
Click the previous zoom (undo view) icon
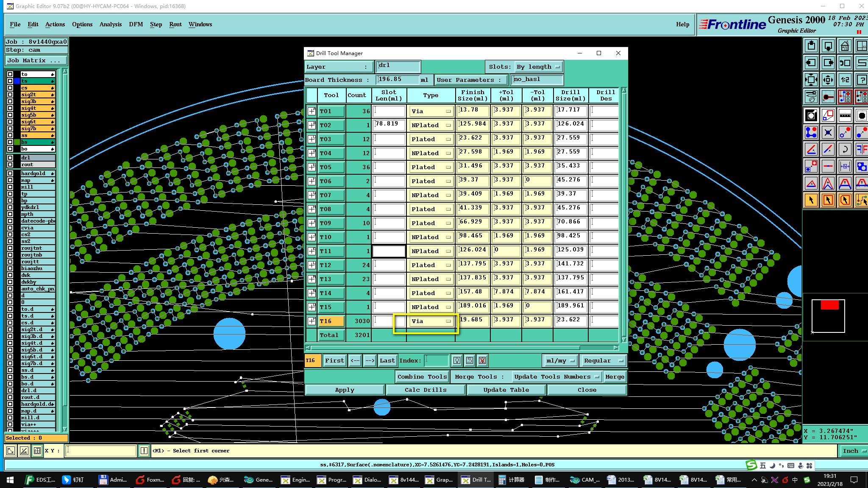point(845,63)
